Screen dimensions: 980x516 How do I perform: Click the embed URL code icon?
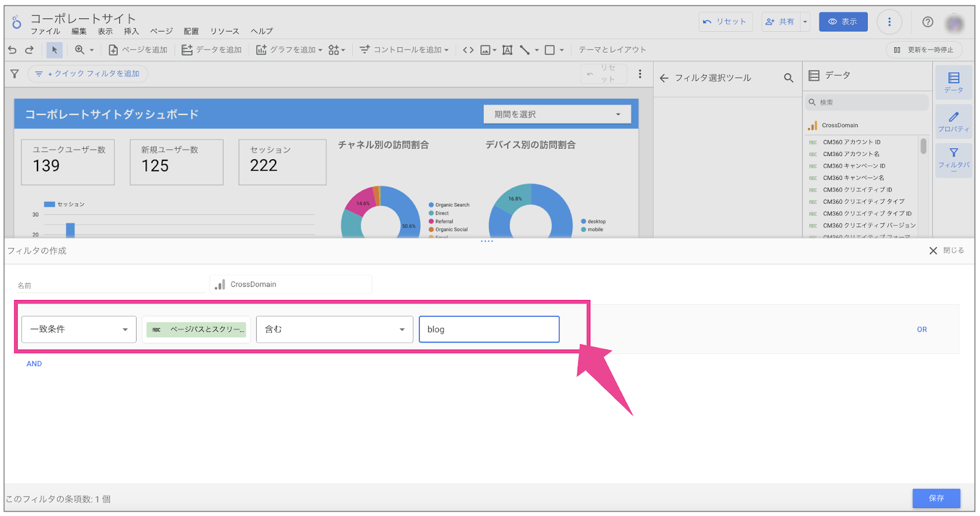(468, 50)
